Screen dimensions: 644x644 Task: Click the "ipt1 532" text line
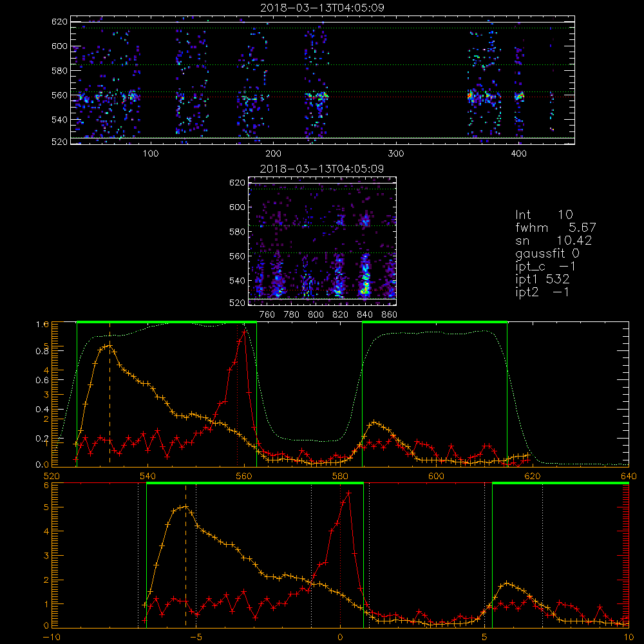pos(542,279)
